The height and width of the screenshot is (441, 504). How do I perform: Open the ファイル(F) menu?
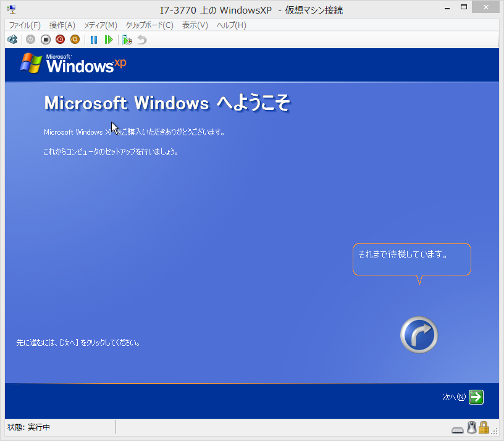pos(25,25)
